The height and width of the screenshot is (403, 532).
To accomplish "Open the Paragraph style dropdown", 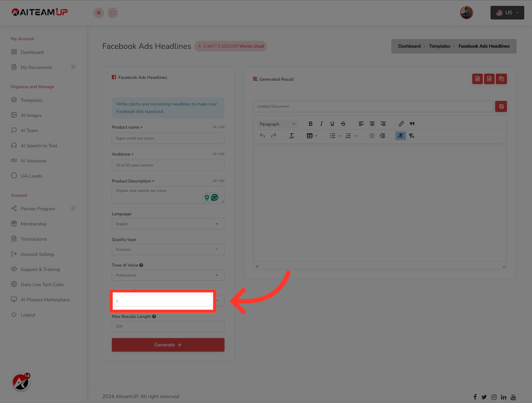I will tap(277, 124).
